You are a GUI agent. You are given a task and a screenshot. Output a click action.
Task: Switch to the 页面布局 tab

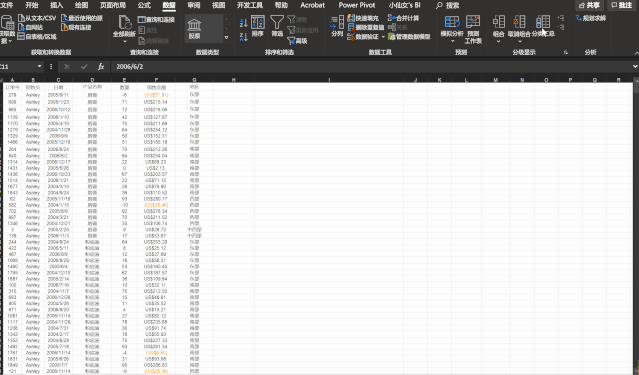click(x=112, y=5)
